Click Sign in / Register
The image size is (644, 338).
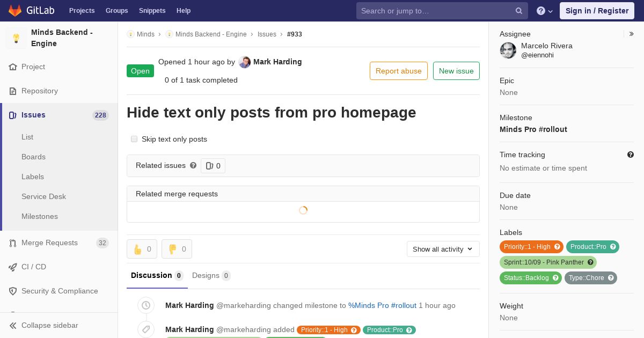pyautogui.click(x=597, y=11)
